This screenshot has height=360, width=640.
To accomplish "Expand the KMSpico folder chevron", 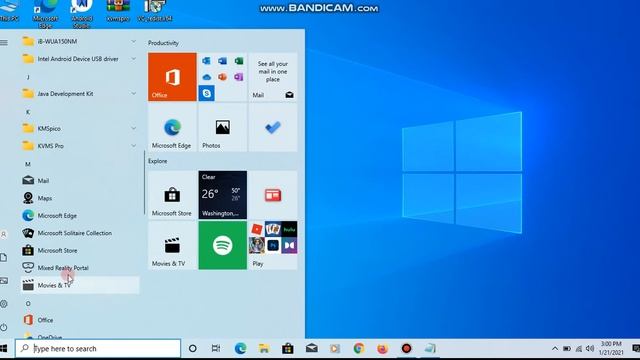I will click(x=133, y=128).
